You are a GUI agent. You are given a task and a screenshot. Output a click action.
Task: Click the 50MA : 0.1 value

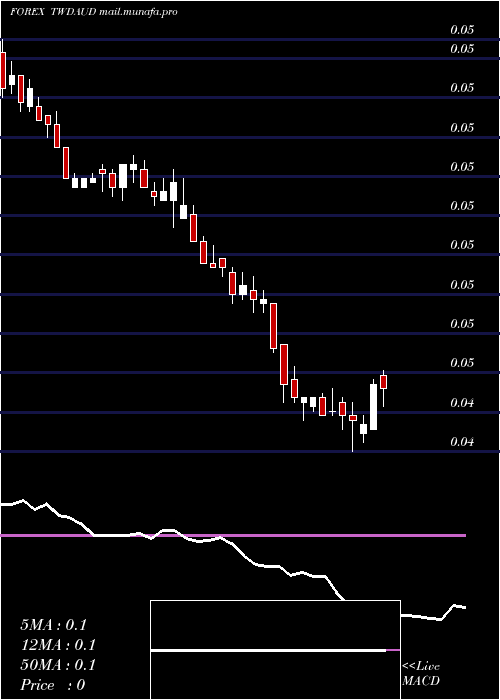click(x=58, y=665)
